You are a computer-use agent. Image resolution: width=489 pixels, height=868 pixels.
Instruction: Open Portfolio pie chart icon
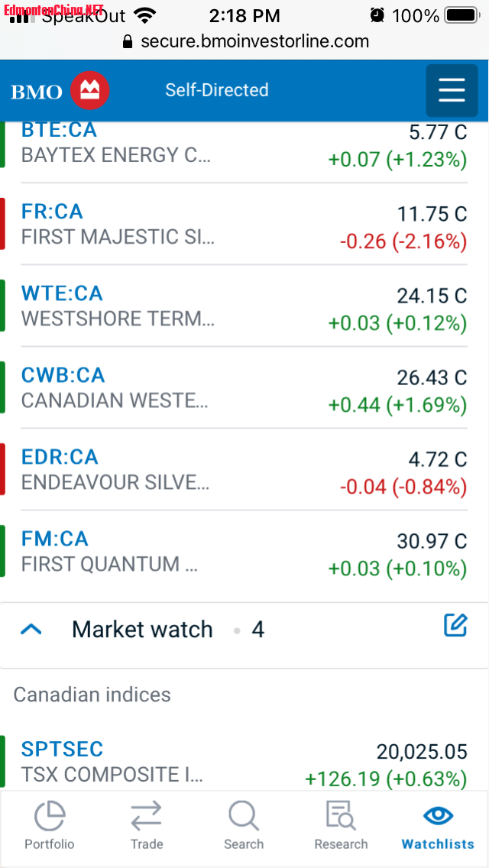50,815
